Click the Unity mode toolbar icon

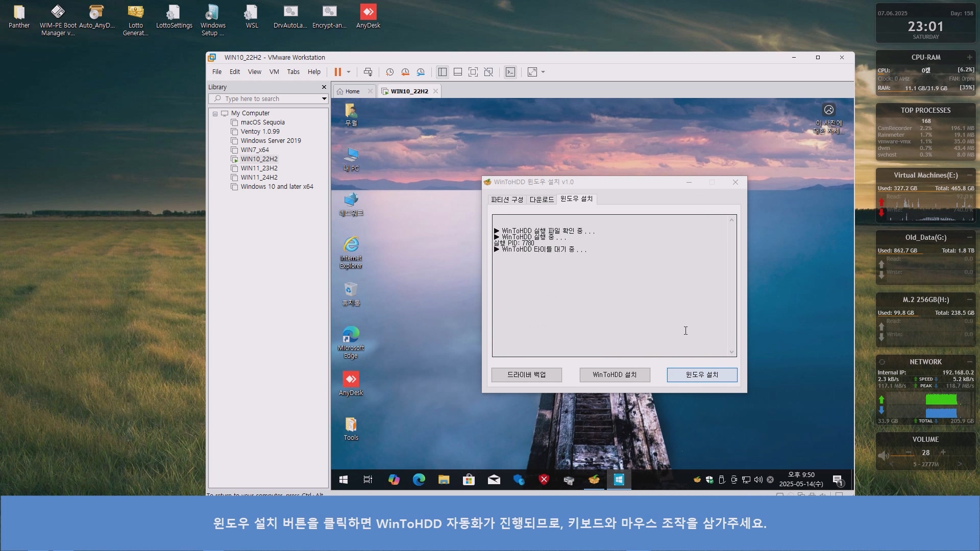coord(488,72)
